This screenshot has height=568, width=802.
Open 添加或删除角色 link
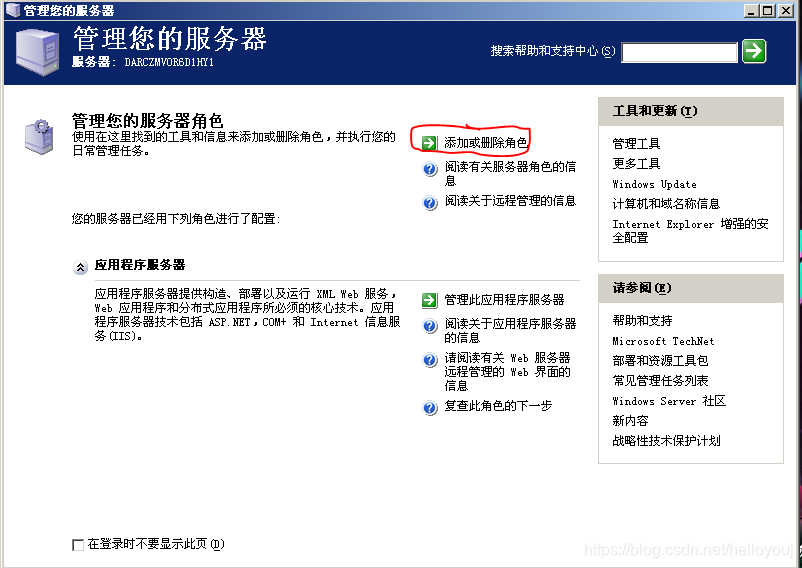pos(485,143)
